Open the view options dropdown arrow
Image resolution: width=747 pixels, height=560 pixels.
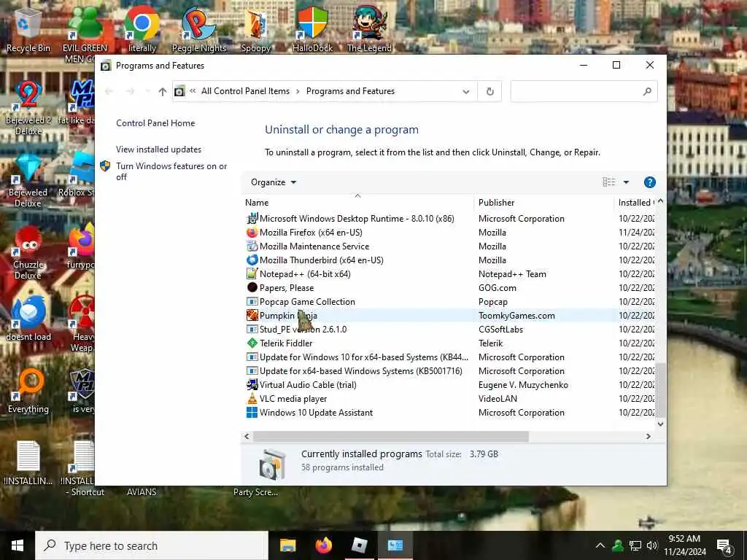[x=626, y=182]
